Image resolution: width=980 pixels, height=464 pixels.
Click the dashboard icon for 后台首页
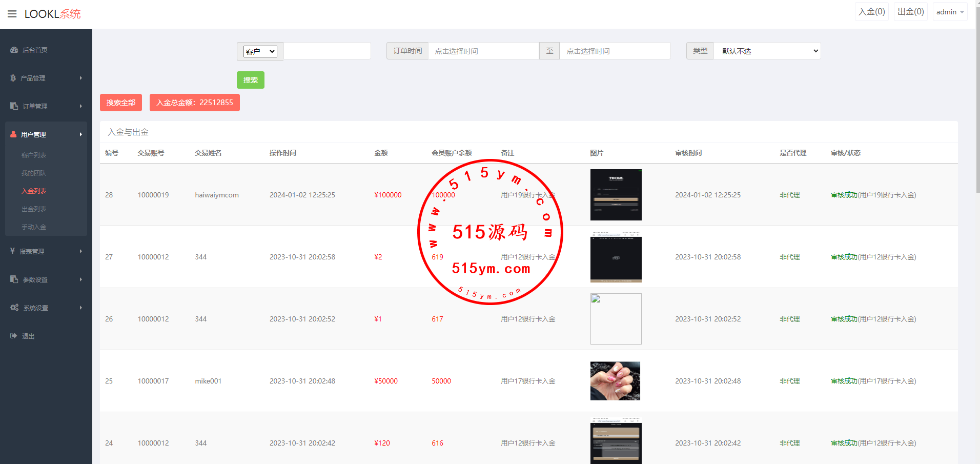pyautogui.click(x=14, y=50)
